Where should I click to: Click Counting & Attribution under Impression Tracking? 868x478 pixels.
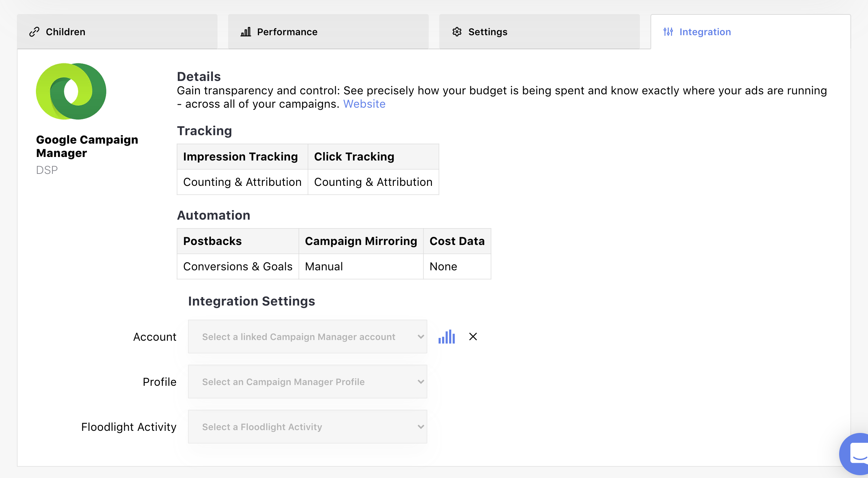[242, 182]
